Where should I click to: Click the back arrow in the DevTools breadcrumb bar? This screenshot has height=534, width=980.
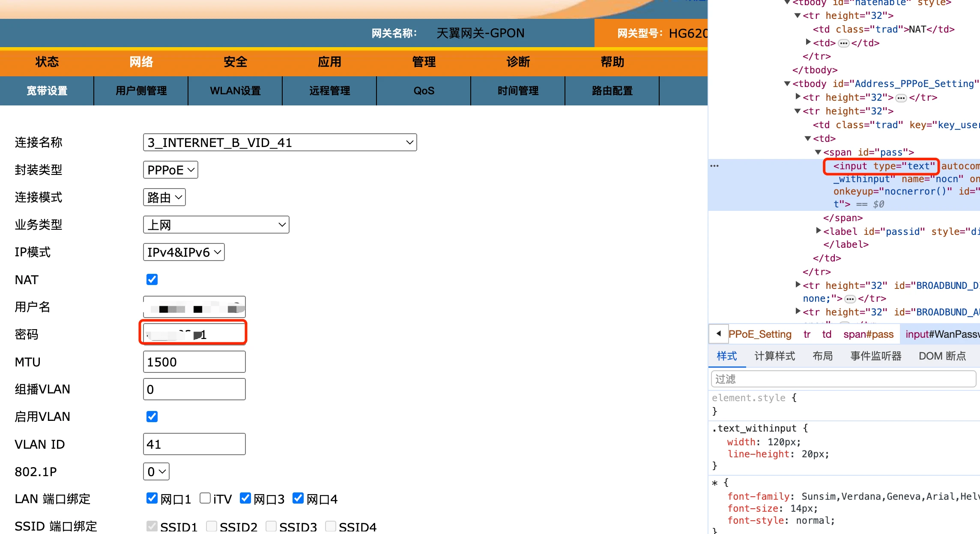click(718, 334)
